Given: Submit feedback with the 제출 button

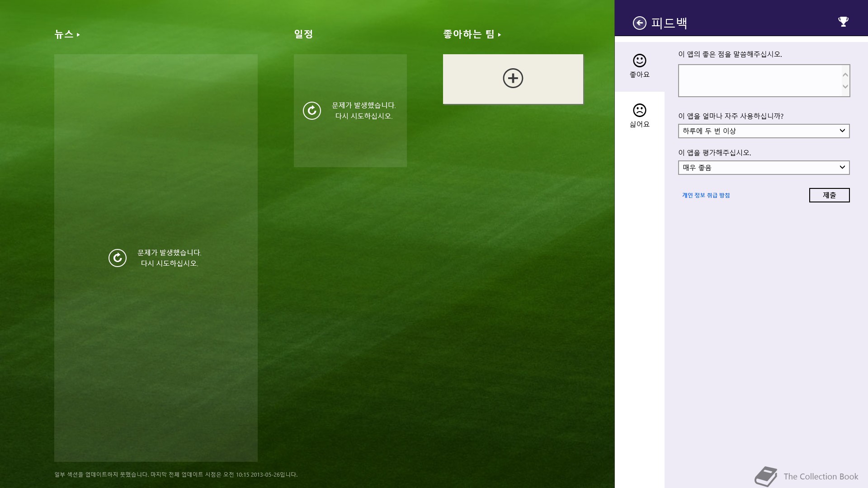Looking at the screenshot, I should pos(829,195).
